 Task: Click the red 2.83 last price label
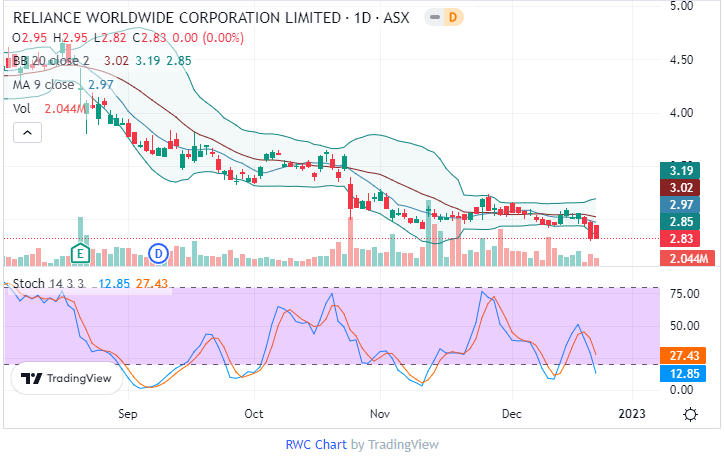pos(684,239)
